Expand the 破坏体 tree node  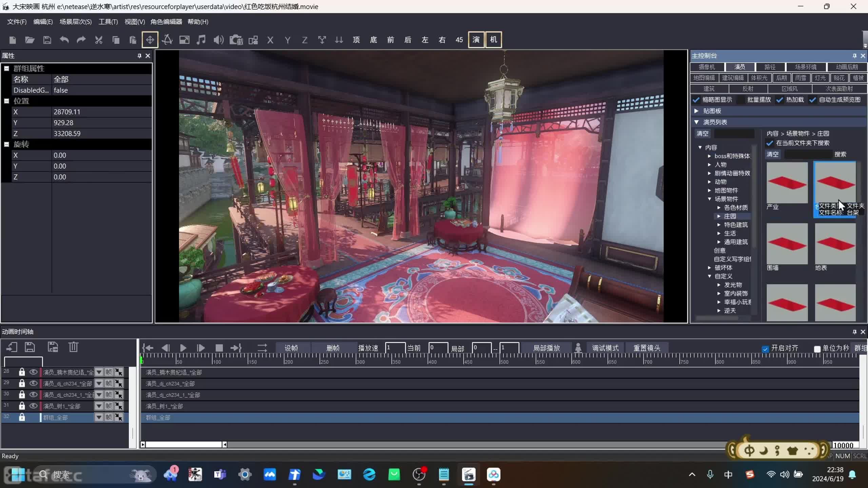[709, 268]
